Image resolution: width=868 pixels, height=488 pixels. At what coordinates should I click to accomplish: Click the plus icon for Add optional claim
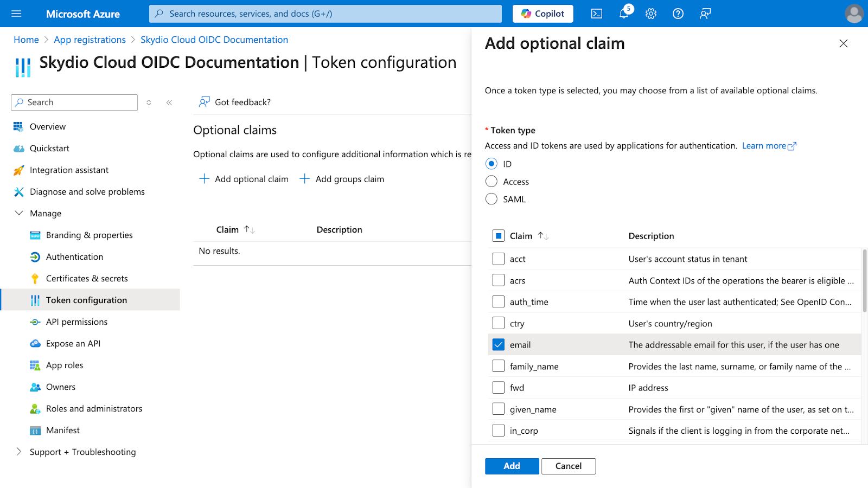(x=204, y=178)
